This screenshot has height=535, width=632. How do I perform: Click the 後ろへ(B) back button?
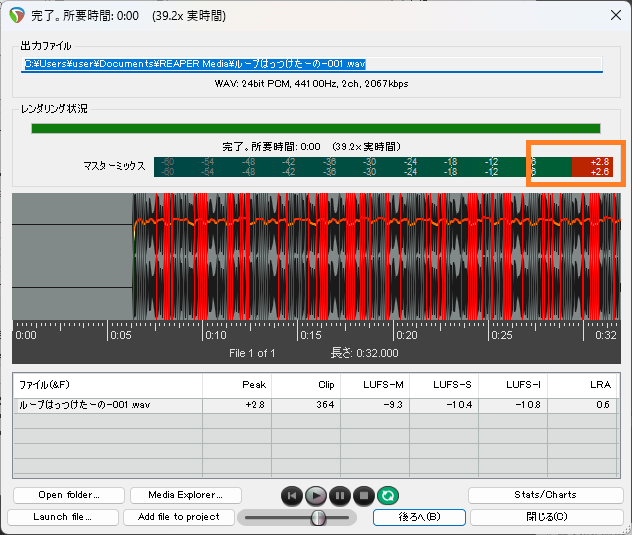(418, 517)
